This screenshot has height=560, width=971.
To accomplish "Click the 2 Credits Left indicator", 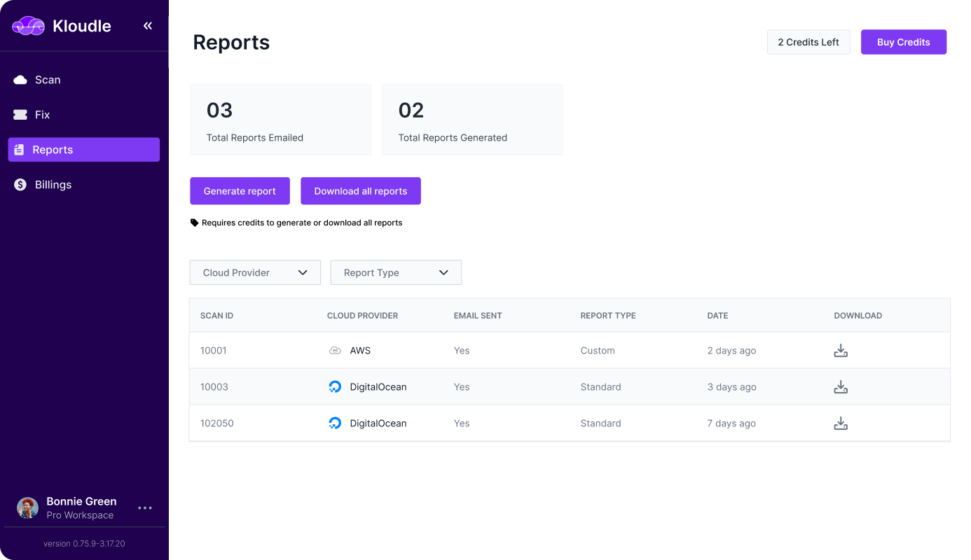I will (x=808, y=42).
